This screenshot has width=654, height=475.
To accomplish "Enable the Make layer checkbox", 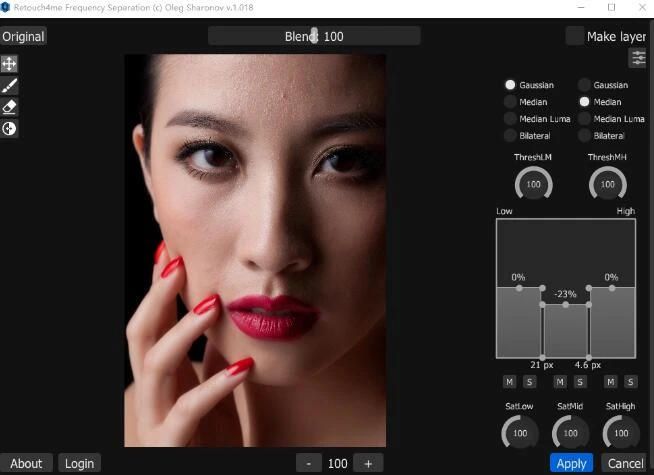I will point(574,36).
